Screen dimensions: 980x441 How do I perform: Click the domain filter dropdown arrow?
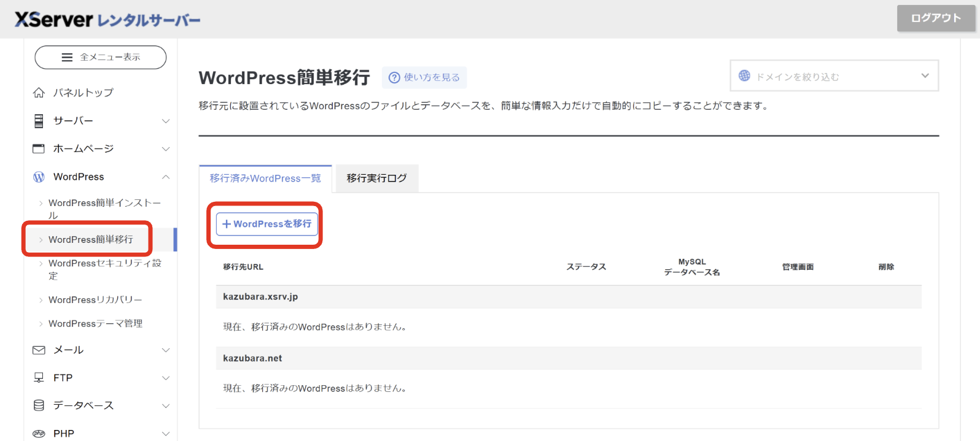tap(925, 76)
